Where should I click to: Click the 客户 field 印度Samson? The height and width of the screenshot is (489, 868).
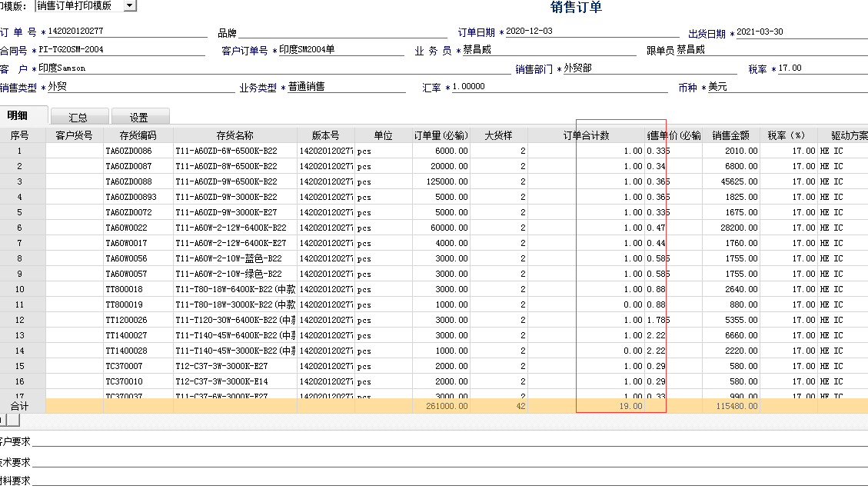pos(274,68)
